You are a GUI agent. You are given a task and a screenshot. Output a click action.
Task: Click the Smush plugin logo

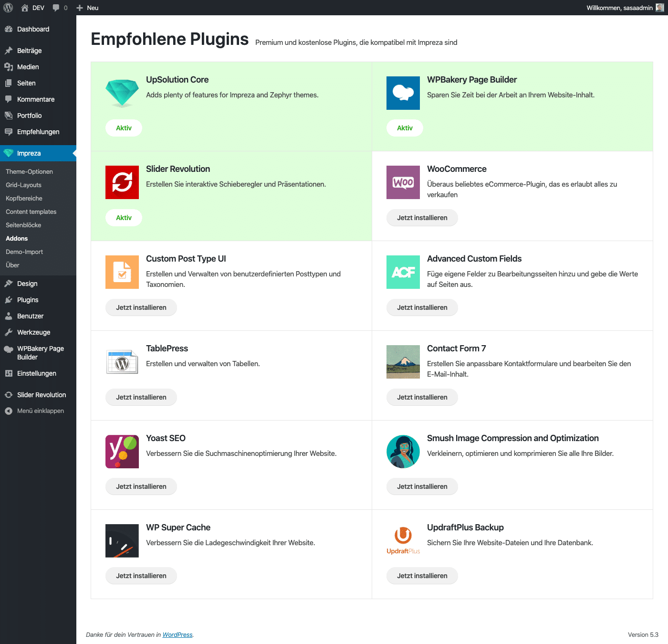pyautogui.click(x=403, y=452)
